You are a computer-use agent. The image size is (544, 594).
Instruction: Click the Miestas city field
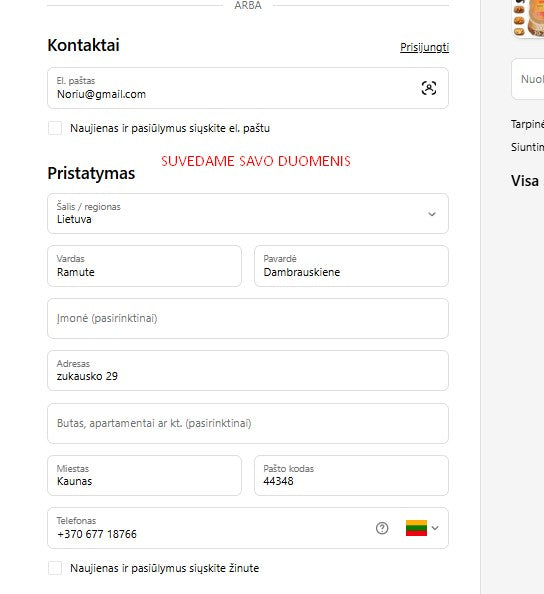(x=144, y=475)
